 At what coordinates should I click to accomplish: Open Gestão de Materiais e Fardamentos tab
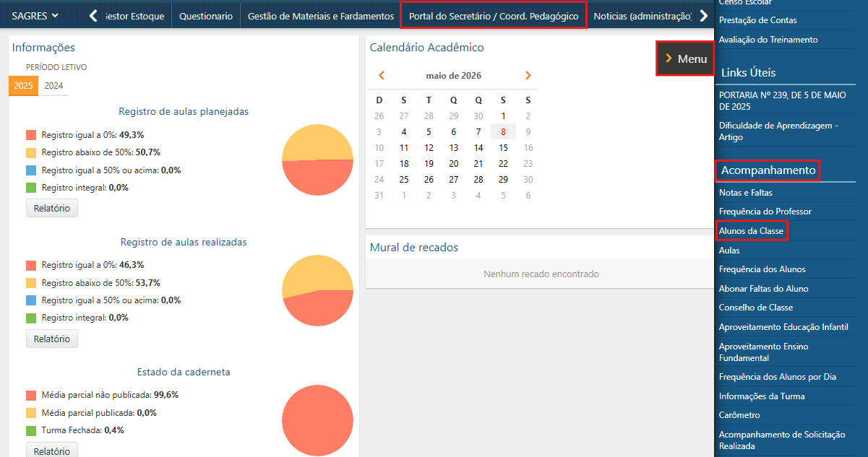tap(321, 16)
